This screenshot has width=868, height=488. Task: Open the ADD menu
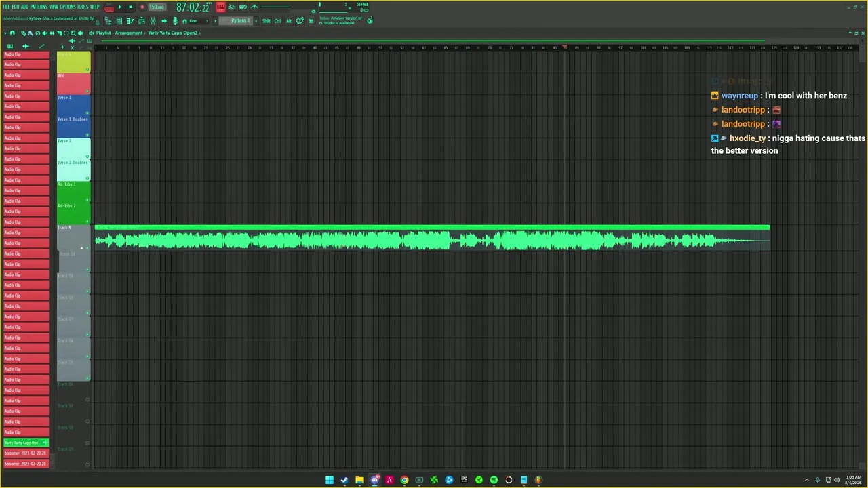pyautogui.click(x=24, y=7)
